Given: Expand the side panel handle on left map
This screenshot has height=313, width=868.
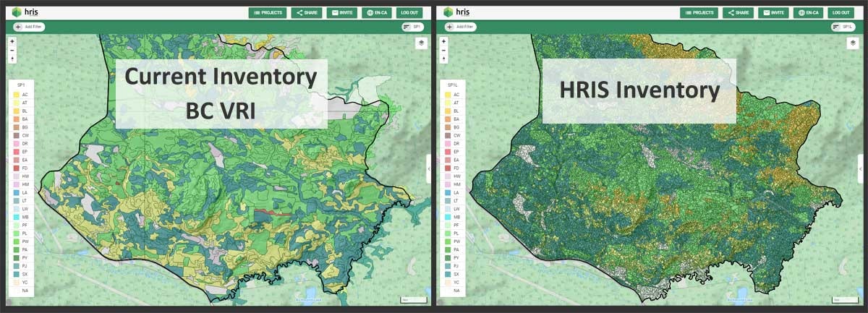Looking at the screenshot, I should (x=428, y=168).
